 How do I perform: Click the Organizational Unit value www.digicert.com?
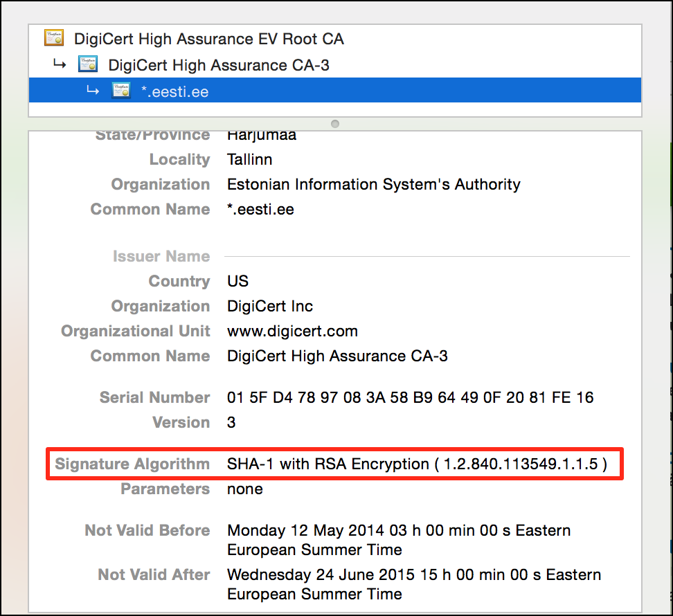(x=292, y=331)
